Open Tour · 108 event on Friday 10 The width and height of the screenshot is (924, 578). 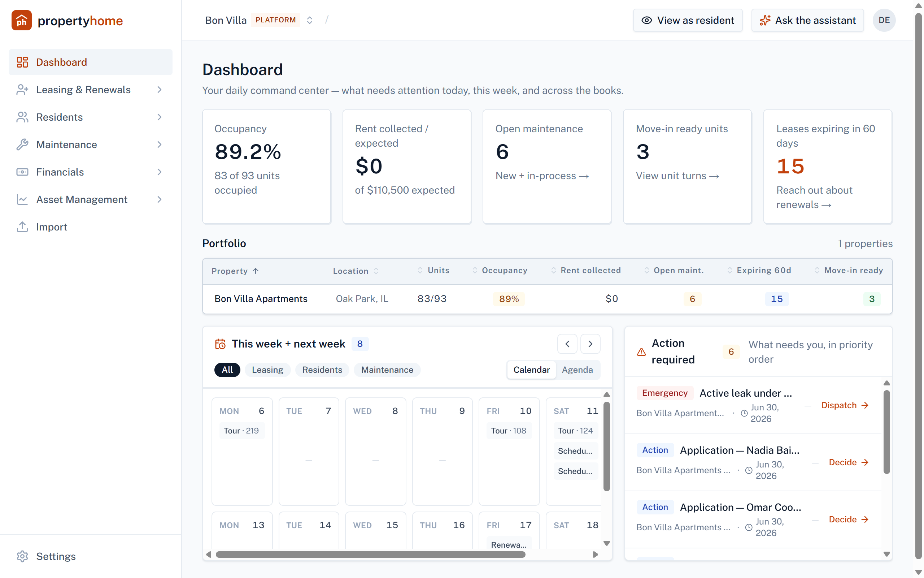click(509, 431)
